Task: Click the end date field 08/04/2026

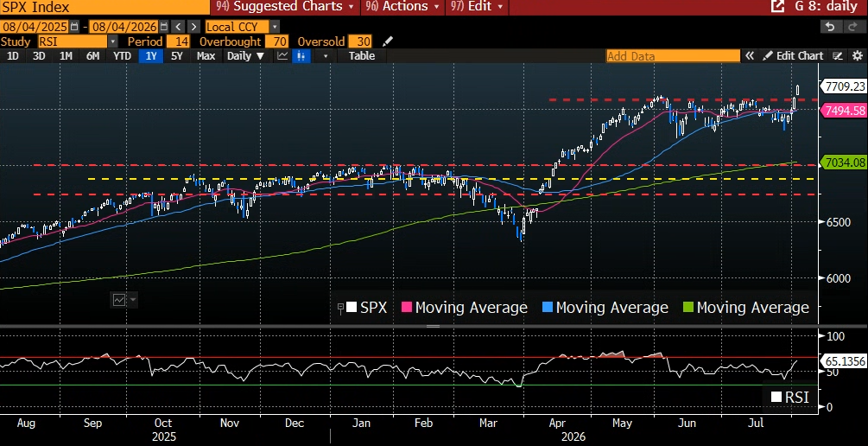Action: click(x=124, y=27)
